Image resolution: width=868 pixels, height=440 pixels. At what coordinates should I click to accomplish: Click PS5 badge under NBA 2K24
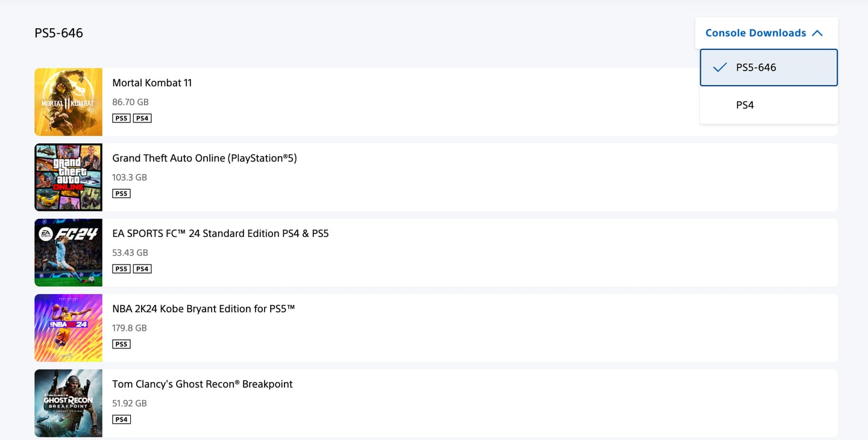click(121, 344)
